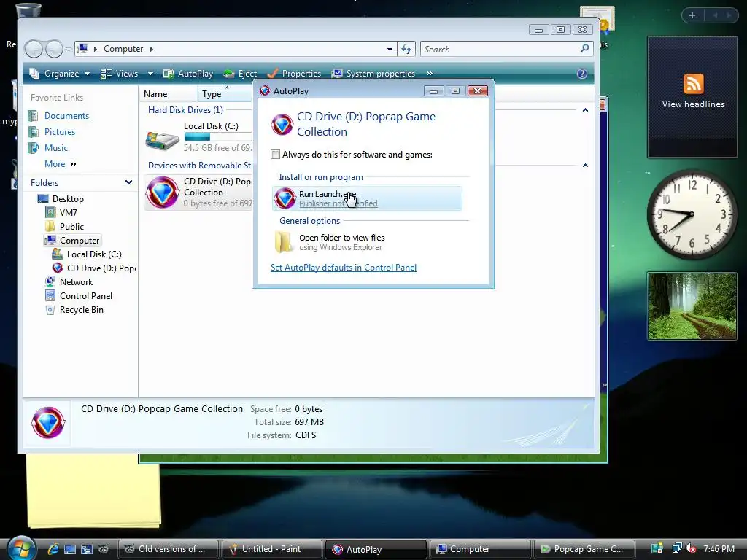The height and width of the screenshot is (560, 747).
Task: Open the Organize menu
Action: click(60, 74)
